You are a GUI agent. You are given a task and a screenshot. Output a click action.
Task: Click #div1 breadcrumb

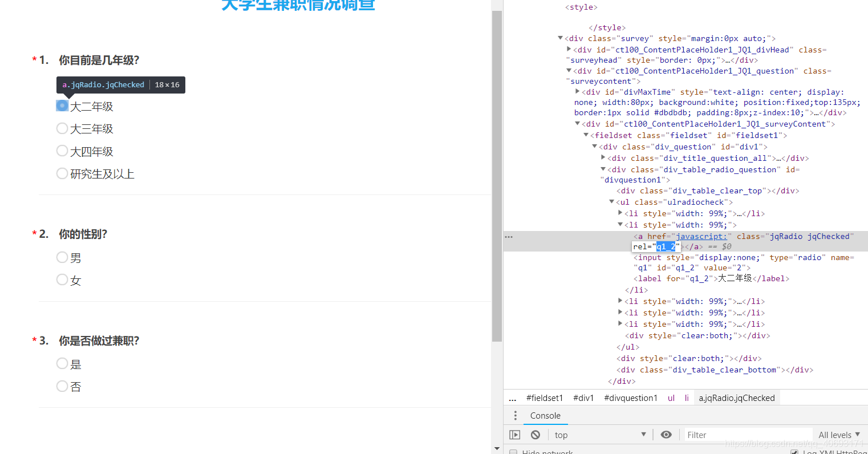pyautogui.click(x=583, y=398)
